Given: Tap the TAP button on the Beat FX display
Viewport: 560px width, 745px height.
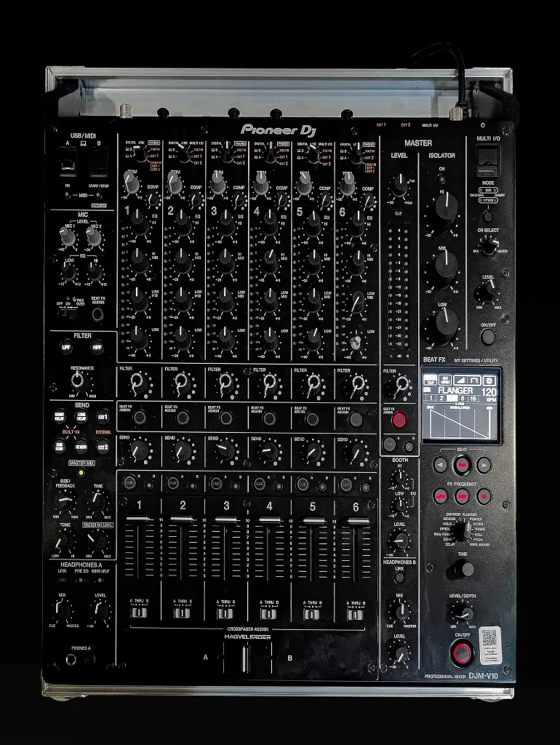Looking at the screenshot, I should pos(431,381).
